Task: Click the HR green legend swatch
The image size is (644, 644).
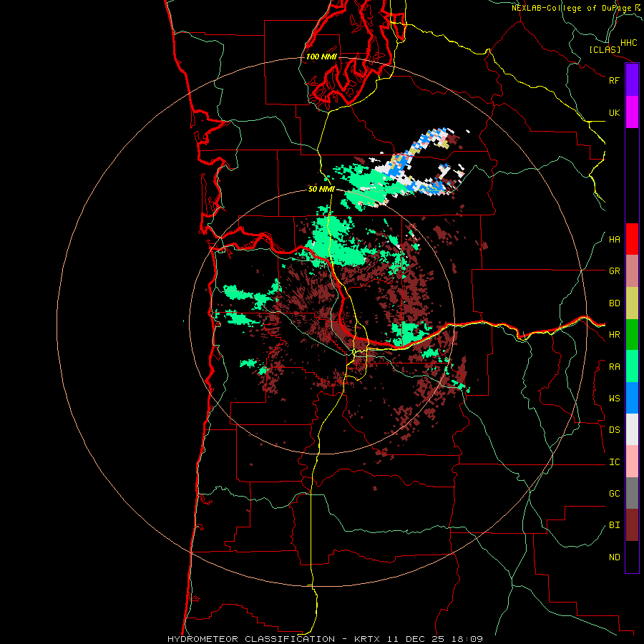Action: click(x=632, y=335)
